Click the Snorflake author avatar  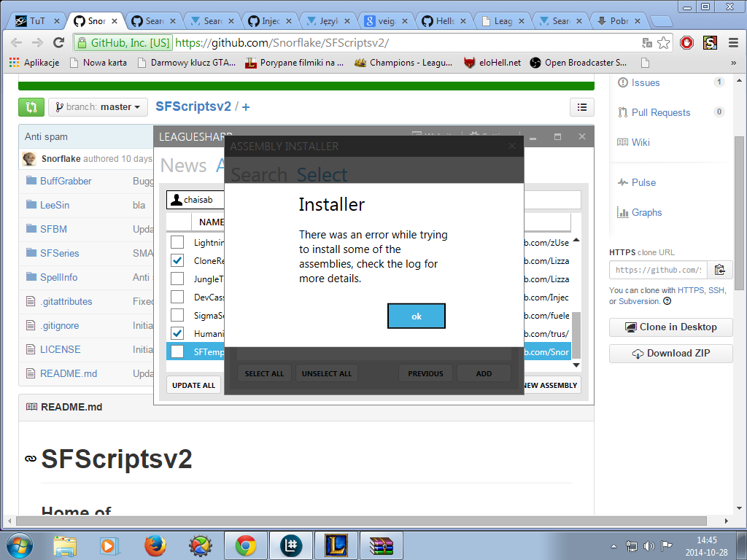pos(29,158)
